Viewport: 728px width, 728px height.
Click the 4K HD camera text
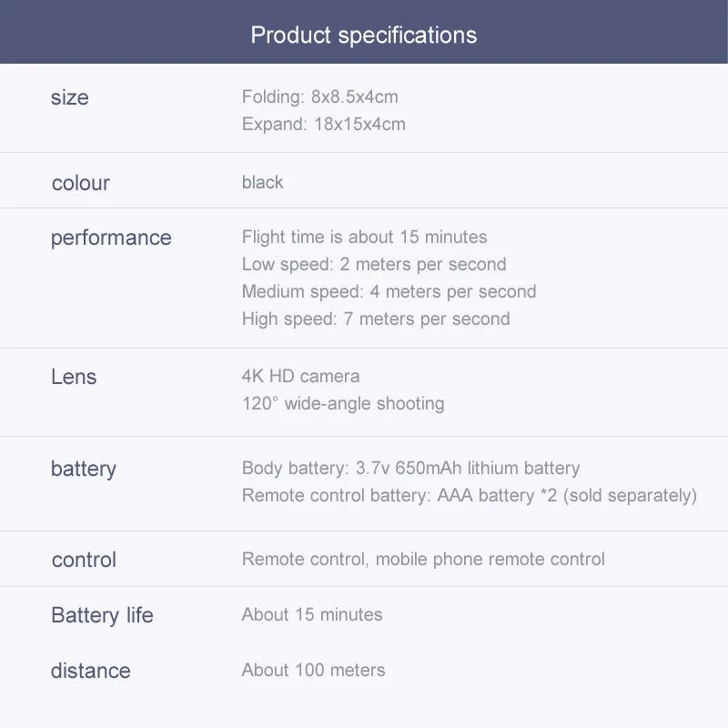[x=300, y=376]
